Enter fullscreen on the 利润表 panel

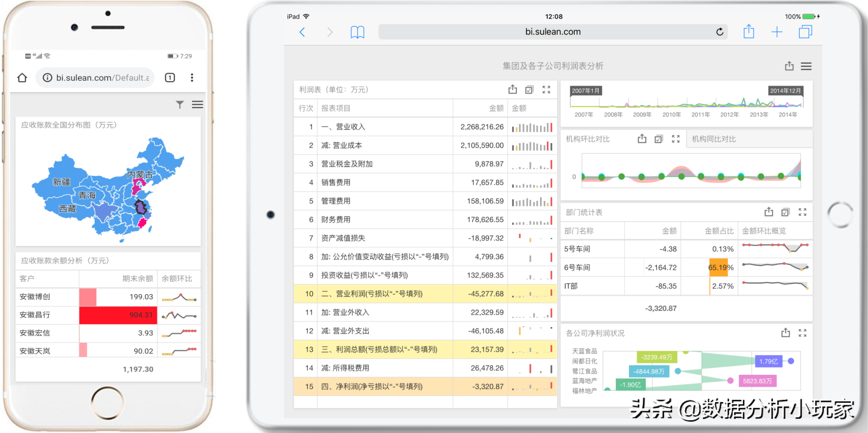(546, 89)
